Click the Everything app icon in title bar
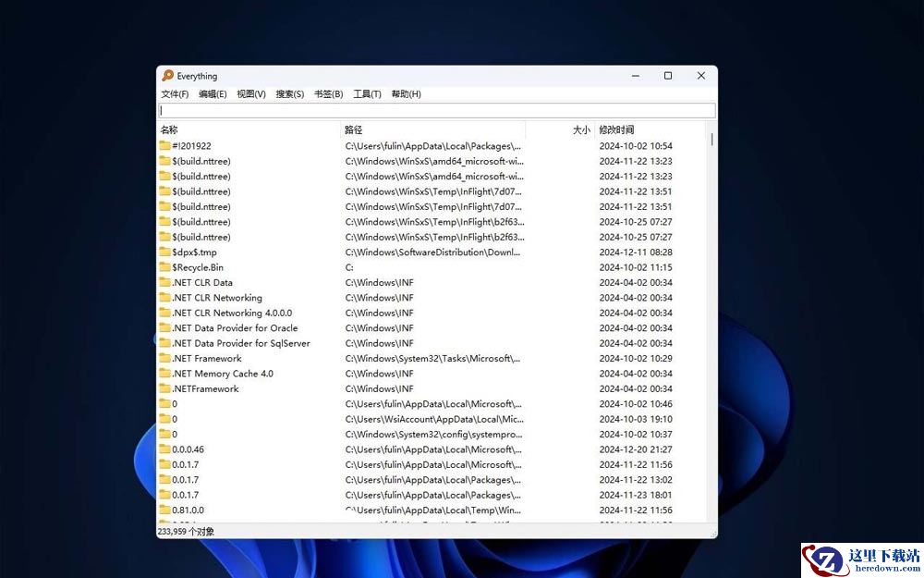The image size is (924, 578). 168,76
